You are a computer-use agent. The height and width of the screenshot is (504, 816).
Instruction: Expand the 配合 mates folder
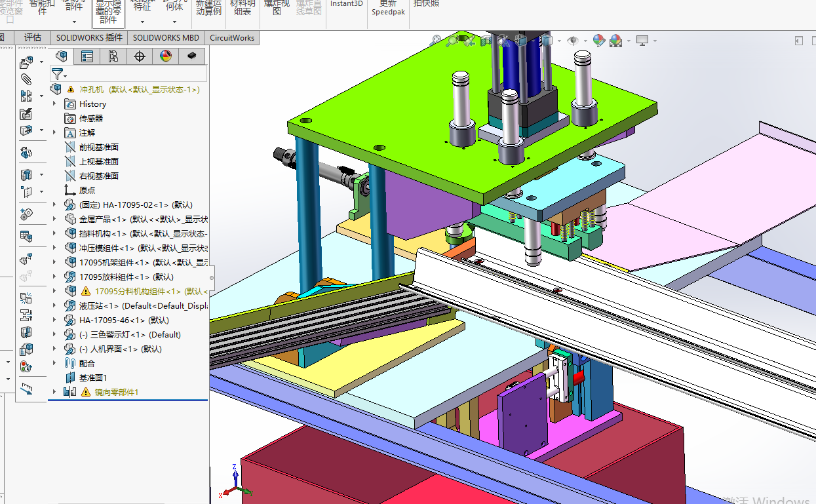tap(54, 363)
